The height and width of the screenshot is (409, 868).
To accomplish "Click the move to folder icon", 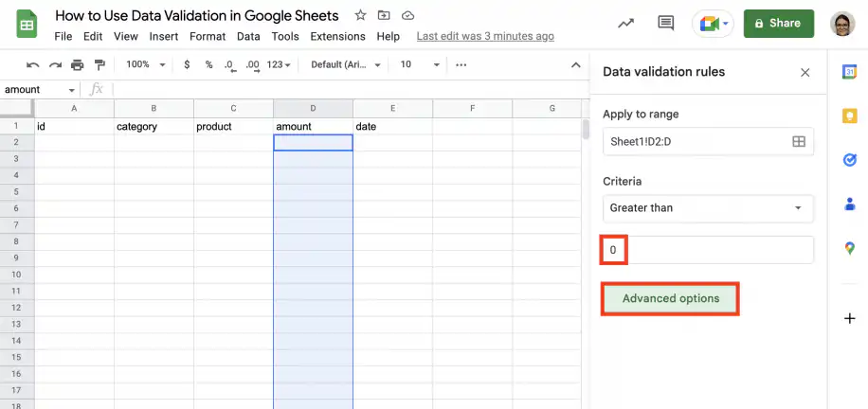I will click(384, 15).
